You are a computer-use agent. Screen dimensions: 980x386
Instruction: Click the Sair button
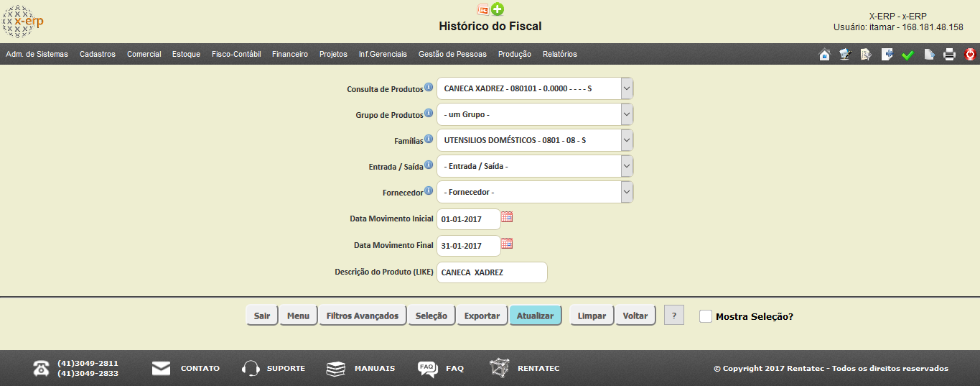[x=262, y=316]
